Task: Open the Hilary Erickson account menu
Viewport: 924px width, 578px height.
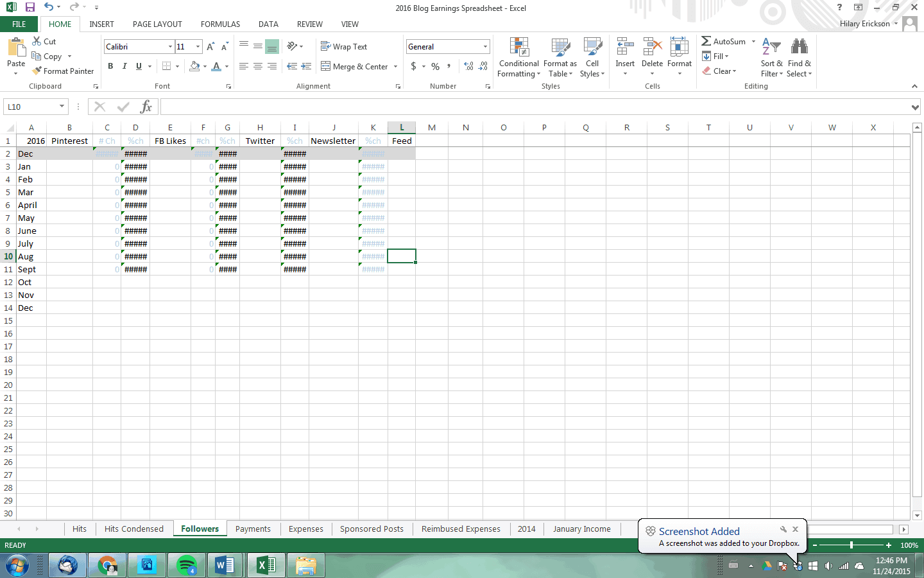Action: pyautogui.click(x=869, y=24)
